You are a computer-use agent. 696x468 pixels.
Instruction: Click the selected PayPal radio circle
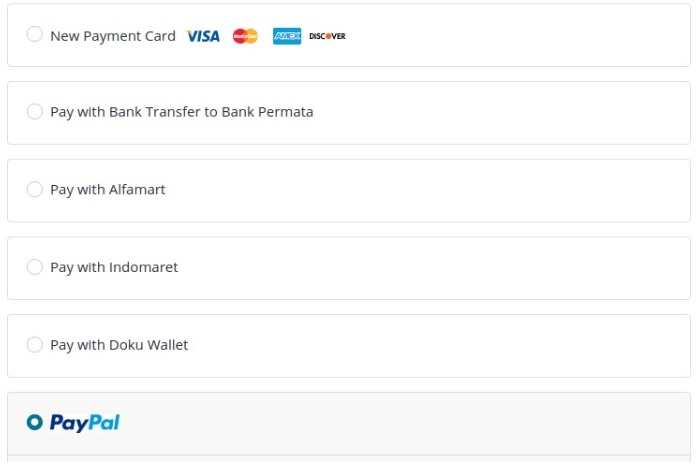coord(35,423)
